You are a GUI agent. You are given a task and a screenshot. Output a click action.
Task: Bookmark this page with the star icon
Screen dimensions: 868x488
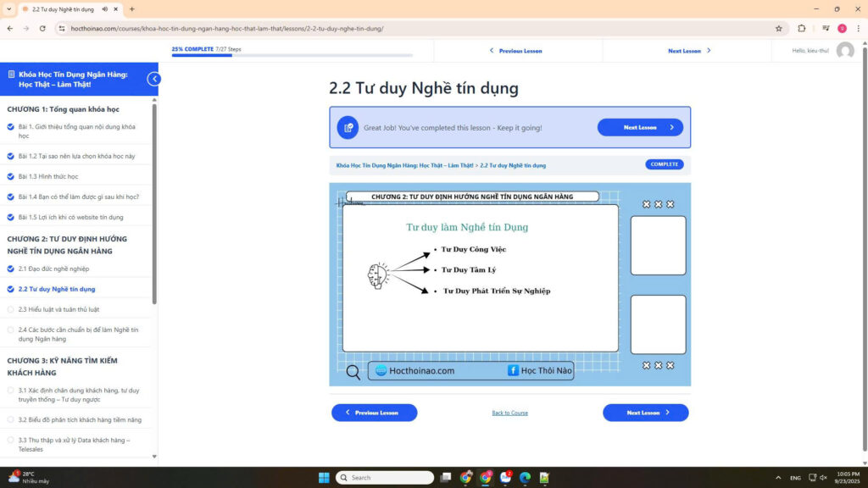click(778, 28)
